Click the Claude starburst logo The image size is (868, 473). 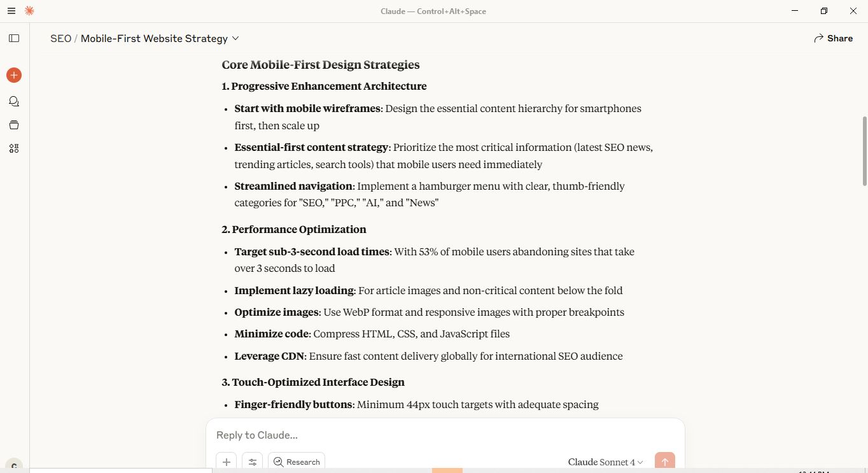(29, 11)
